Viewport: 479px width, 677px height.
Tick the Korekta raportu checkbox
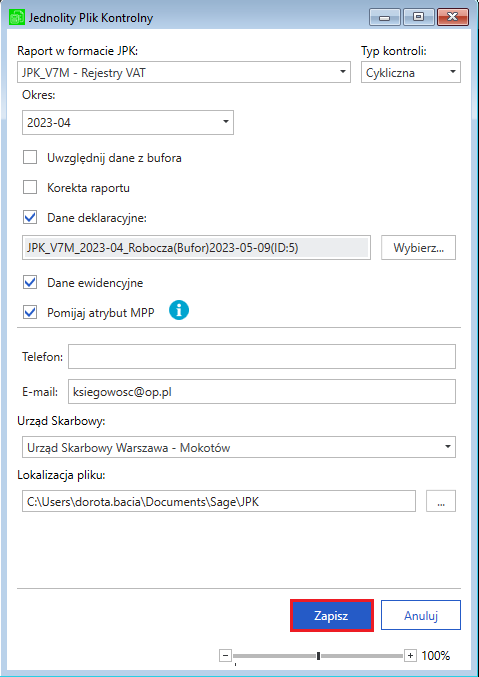(x=30, y=188)
